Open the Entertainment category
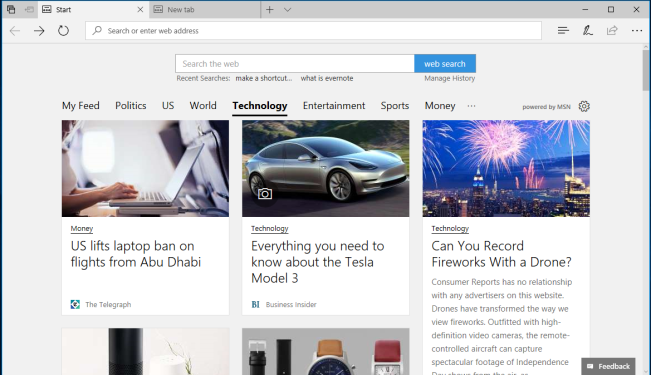The width and height of the screenshot is (651, 375). point(334,106)
